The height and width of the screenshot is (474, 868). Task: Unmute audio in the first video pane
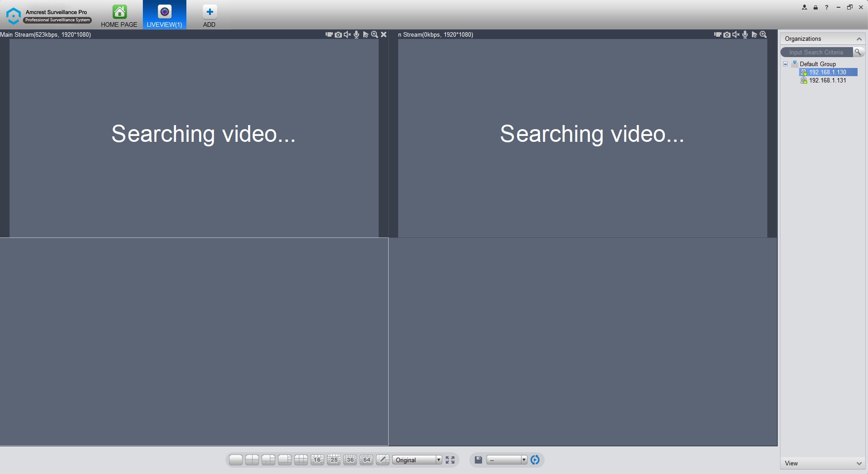pyautogui.click(x=347, y=34)
